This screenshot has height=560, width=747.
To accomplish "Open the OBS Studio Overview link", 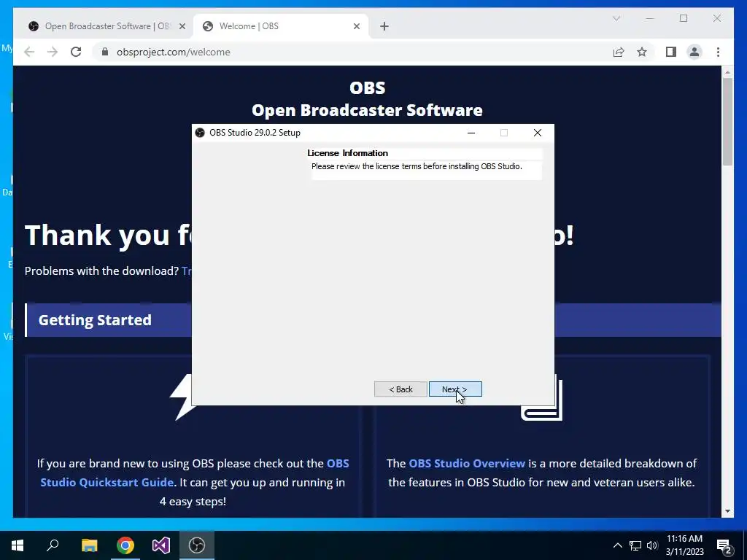I will [467, 463].
